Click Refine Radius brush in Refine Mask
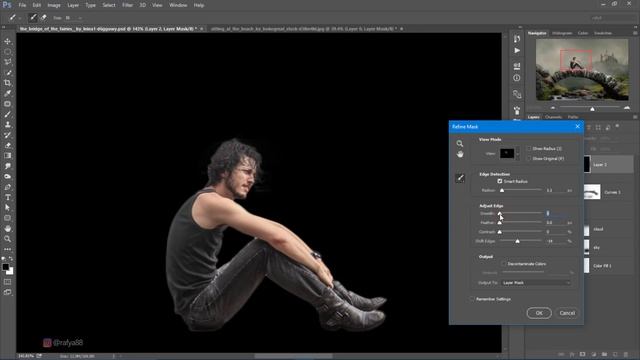 (460, 178)
